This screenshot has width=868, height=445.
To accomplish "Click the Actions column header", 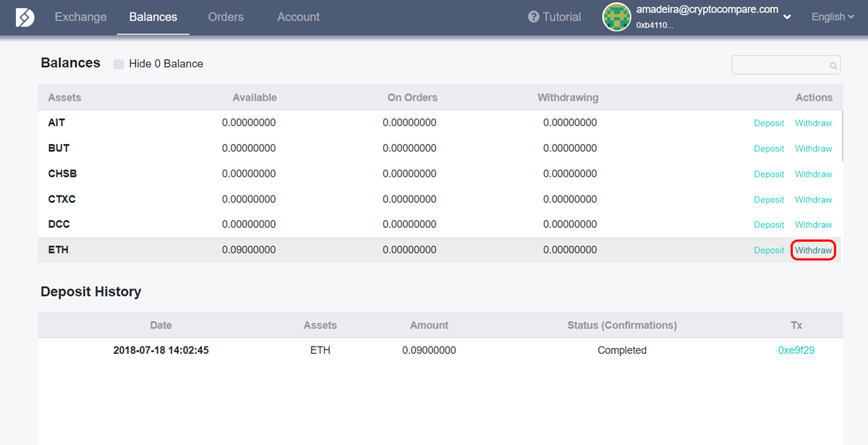I will click(814, 98).
